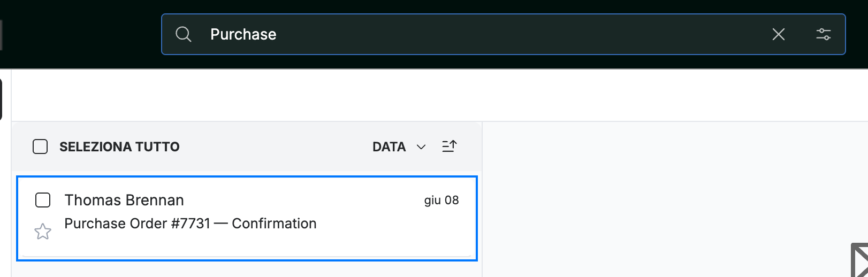The height and width of the screenshot is (277, 868).
Task: Open the DATA sort dropdown
Action: (399, 147)
